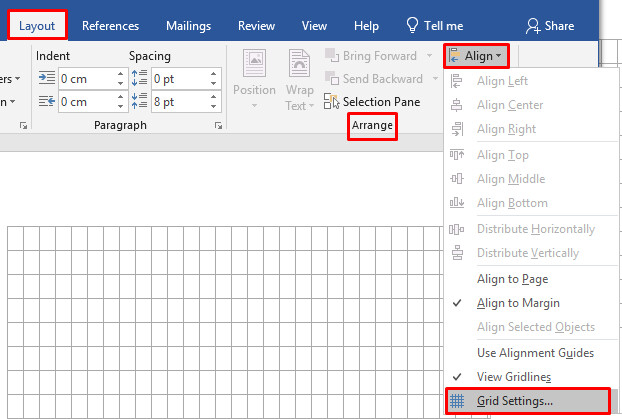
Task: Open the Help tab
Action: tap(366, 26)
